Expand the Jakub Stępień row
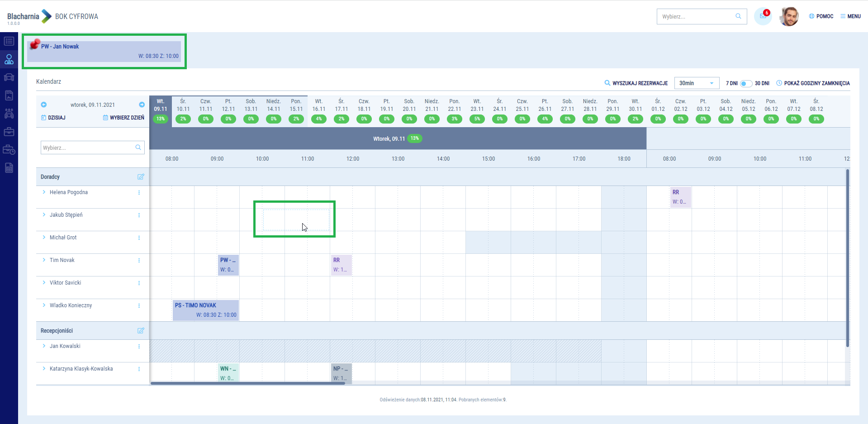Screen dimensions: 868x424 [x=44, y=215]
